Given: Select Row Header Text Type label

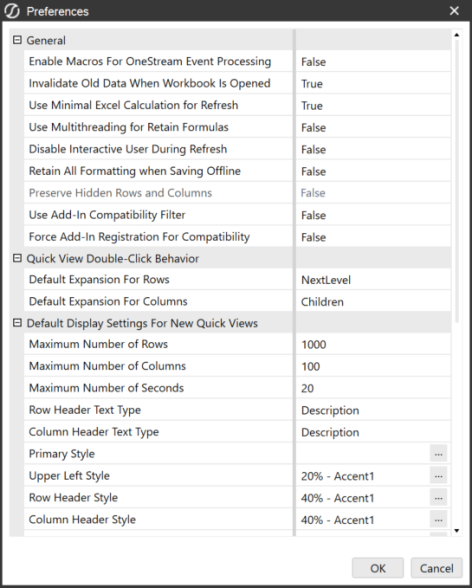Looking at the screenshot, I should pos(85,410).
